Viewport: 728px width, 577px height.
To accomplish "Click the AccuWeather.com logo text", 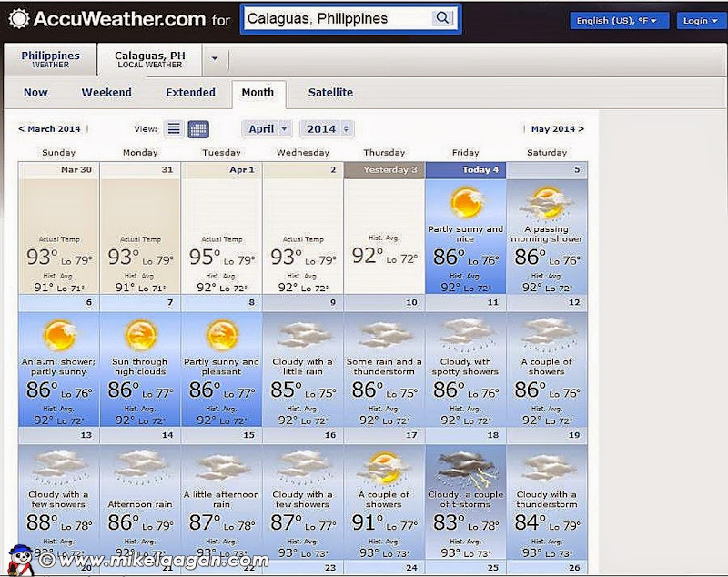I will (x=119, y=19).
